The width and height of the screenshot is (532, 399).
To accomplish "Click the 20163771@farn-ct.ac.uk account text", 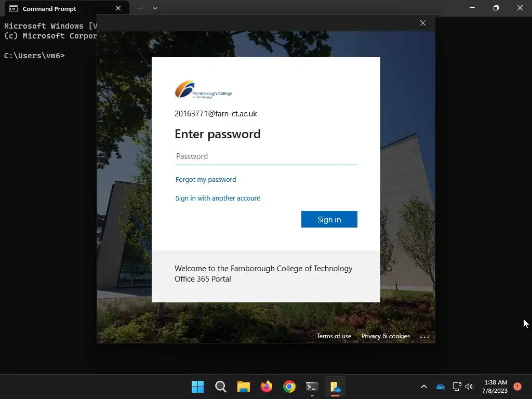I will (216, 114).
